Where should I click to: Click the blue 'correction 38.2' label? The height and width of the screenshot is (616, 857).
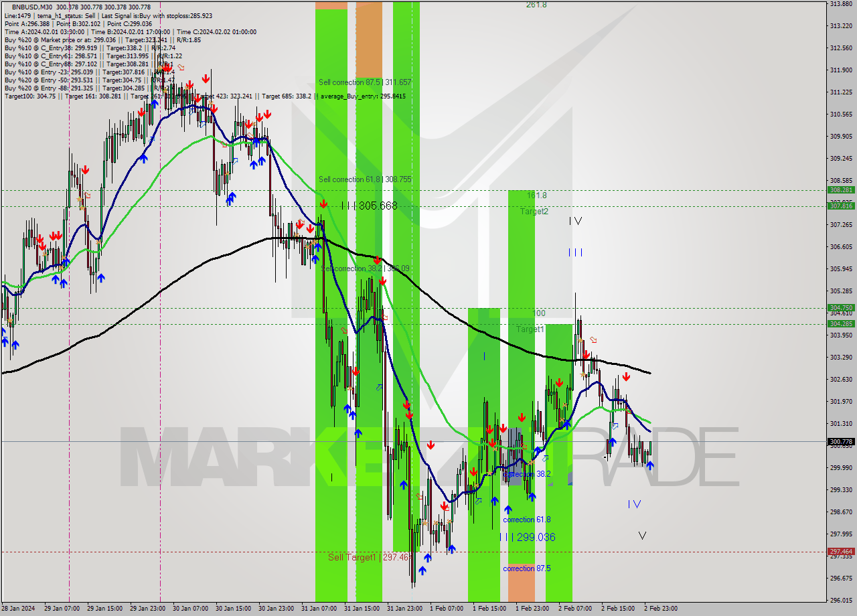click(527, 474)
